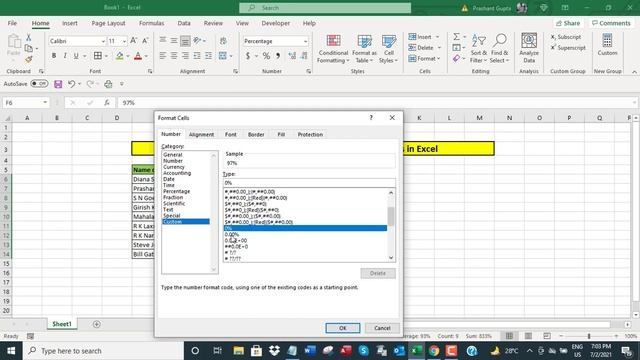Open the font size dropdown

coord(124,41)
